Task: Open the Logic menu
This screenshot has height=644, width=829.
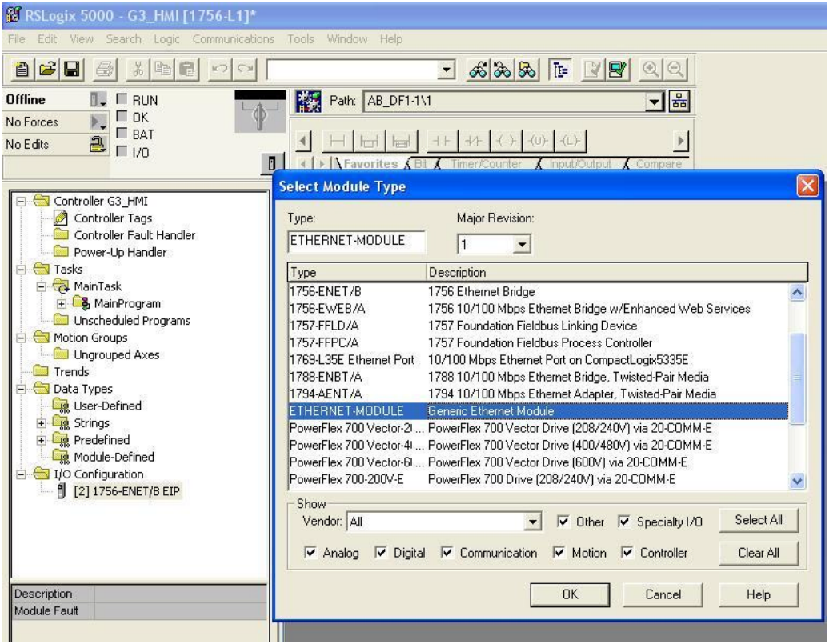Action: pos(166,39)
